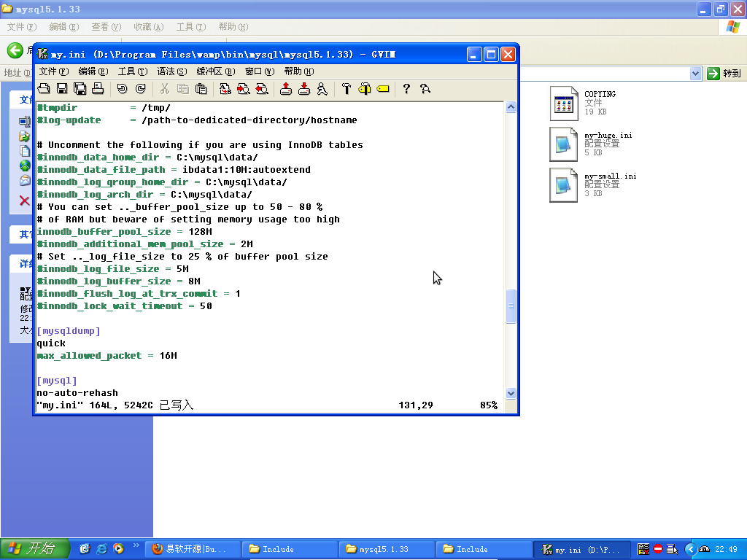Click the max_allowed_packet = 16M line
This screenshot has width=747, height=560.
coord(107,356)
